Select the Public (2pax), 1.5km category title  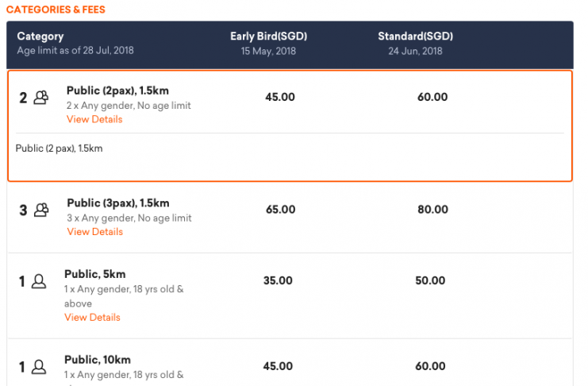[x=117, y=91]
